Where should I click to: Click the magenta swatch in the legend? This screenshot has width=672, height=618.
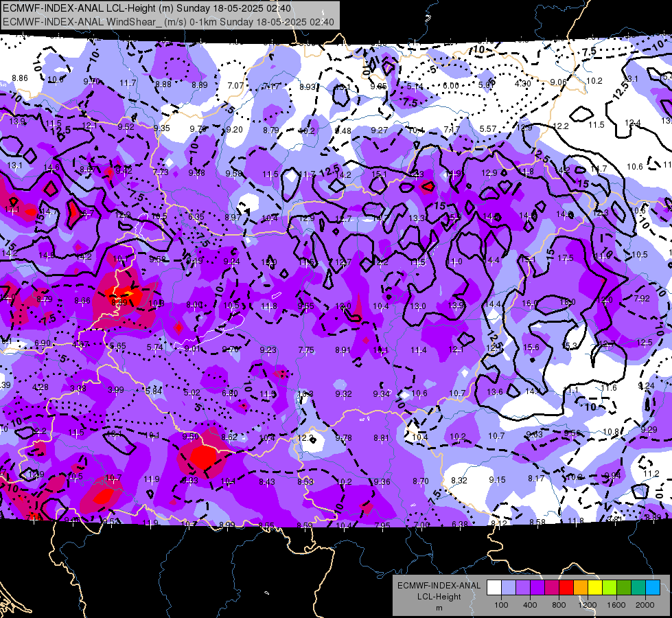[552, 588]
